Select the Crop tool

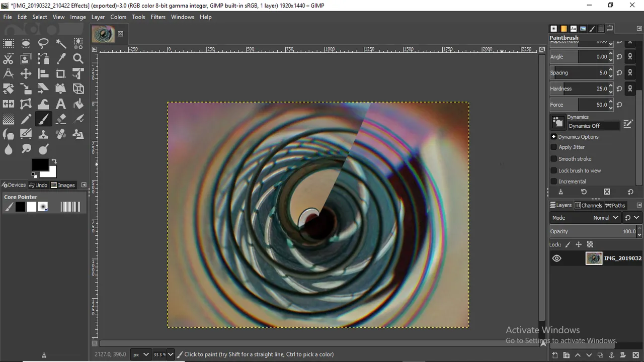(x=61, y=74)
